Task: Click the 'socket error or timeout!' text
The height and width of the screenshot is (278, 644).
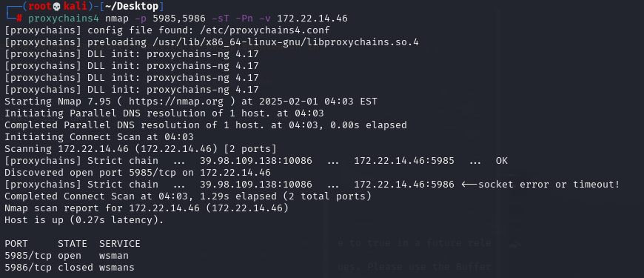Action: (549, 185)
